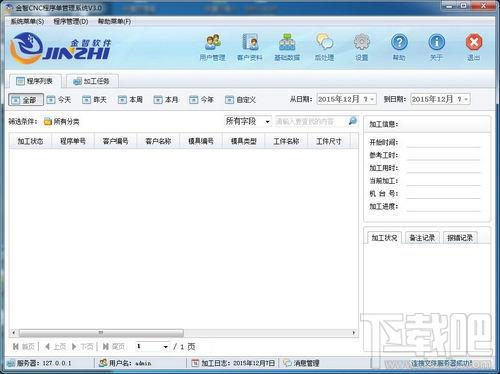The image size is (500, 374).
Task: Sort by 程序单号 column header
Action: [x=73, y=141]
